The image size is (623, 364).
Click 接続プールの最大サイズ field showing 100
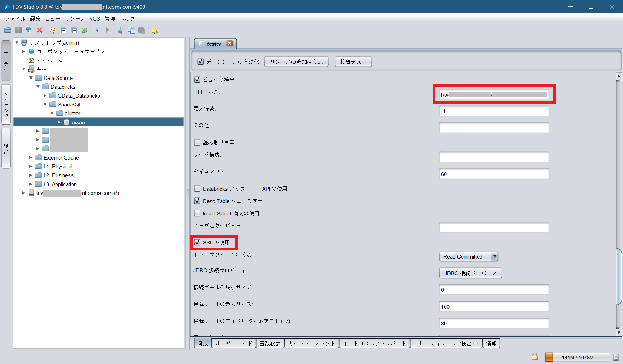point(494,307)
